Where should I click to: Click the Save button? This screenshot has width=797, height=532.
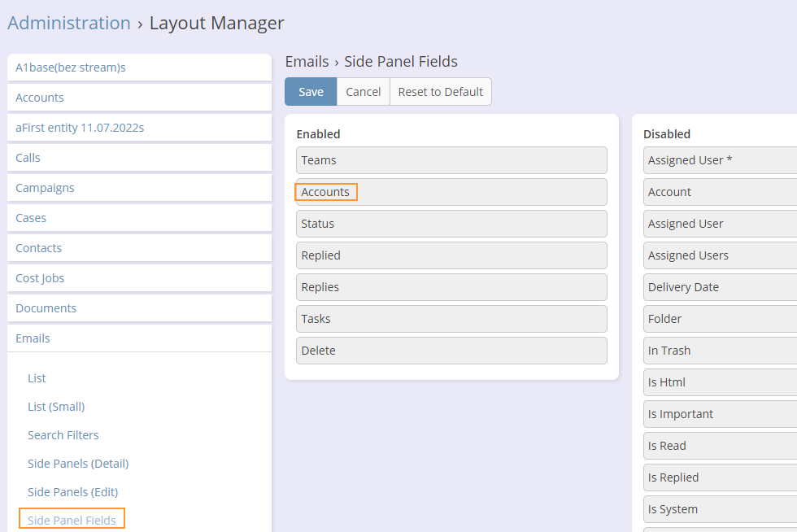tap(311, 92)
